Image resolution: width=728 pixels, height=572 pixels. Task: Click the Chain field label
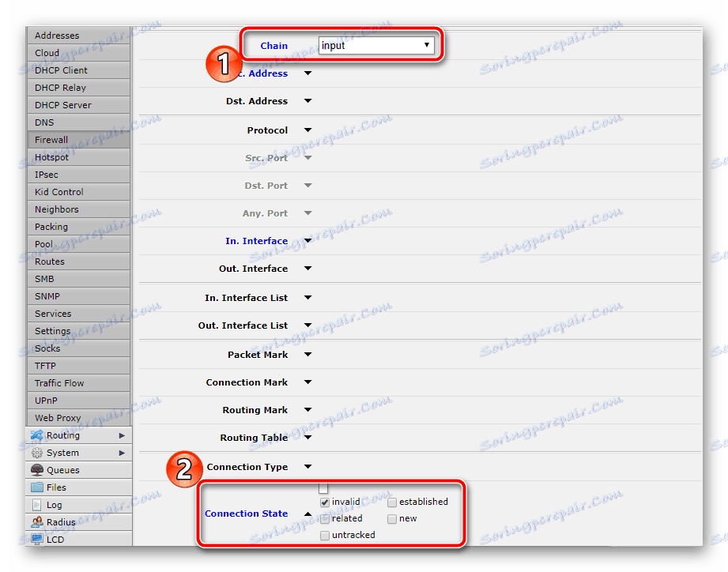point(274,46)
